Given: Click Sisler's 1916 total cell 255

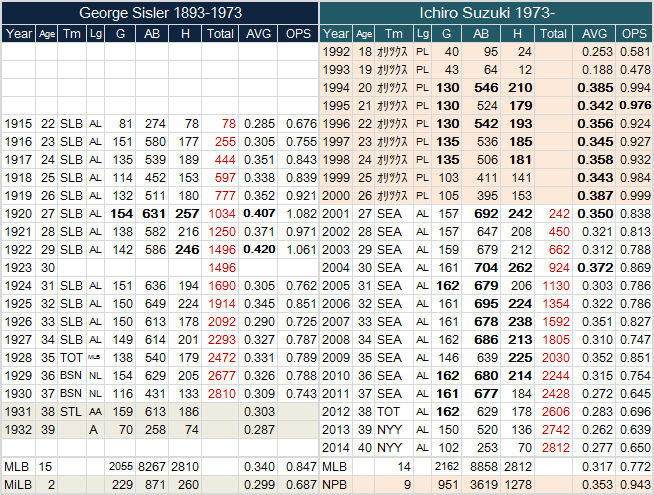Looking at the screenshot, I should pyautogui.click(x=220, y=141).
